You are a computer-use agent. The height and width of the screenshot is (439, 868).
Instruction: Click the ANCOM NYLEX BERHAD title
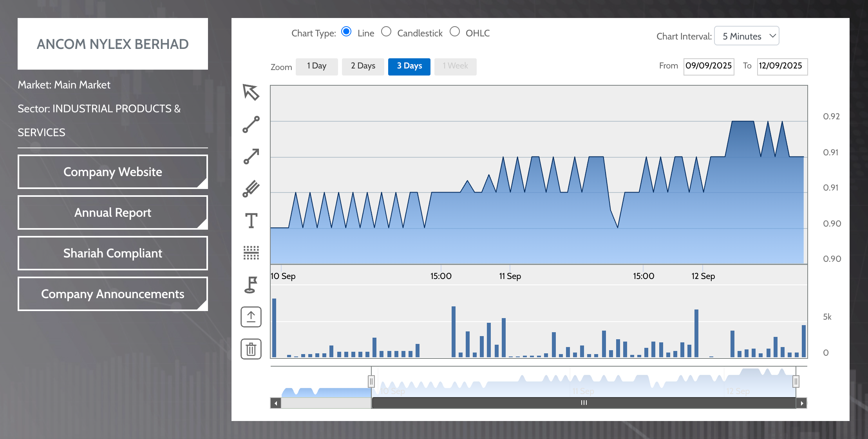113,44
